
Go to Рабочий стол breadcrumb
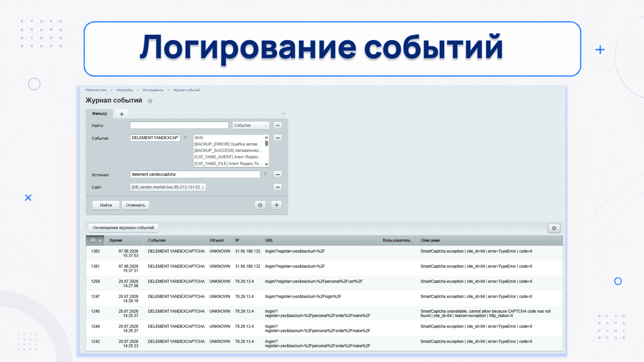pos(96,90)
